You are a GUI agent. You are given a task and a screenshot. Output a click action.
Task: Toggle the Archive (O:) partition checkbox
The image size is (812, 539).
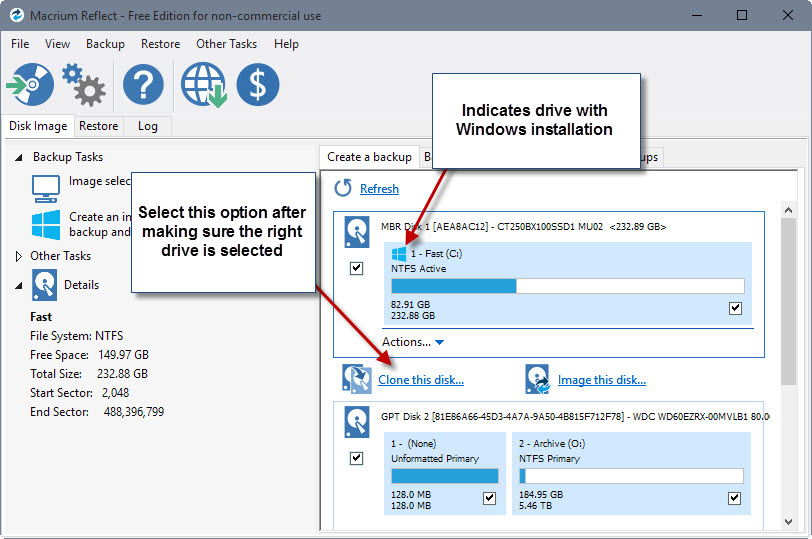pyautogui.click(x=734, y=498)
